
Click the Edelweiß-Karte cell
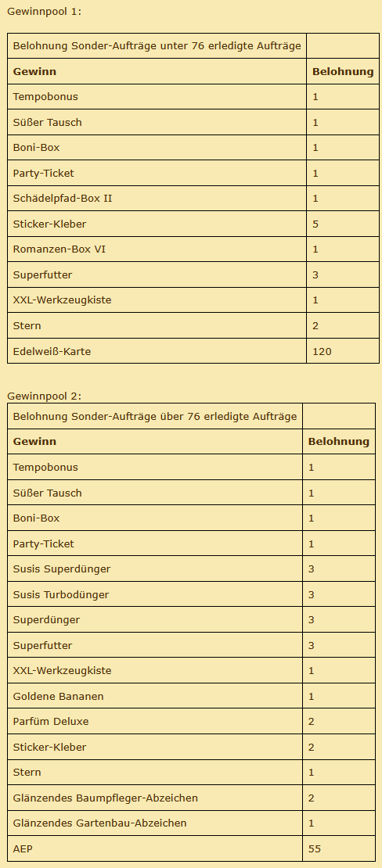[157, 351]
